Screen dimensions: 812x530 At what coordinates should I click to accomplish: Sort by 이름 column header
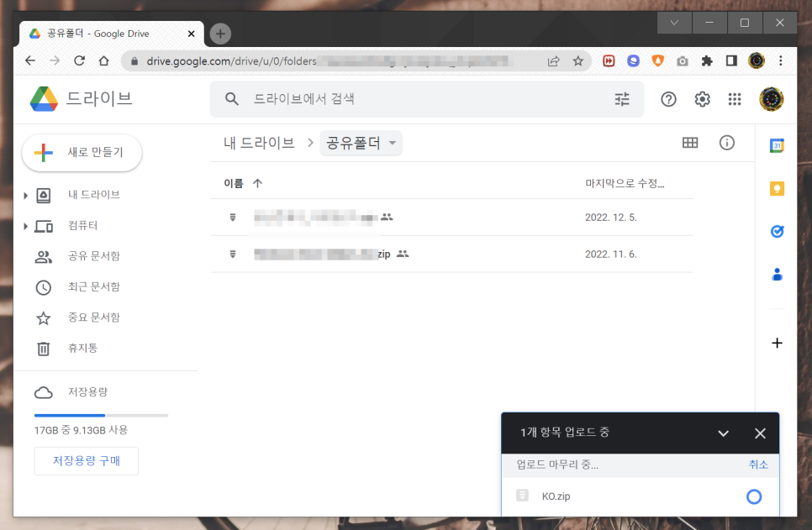pyautogui.click(x=233, y=183)
